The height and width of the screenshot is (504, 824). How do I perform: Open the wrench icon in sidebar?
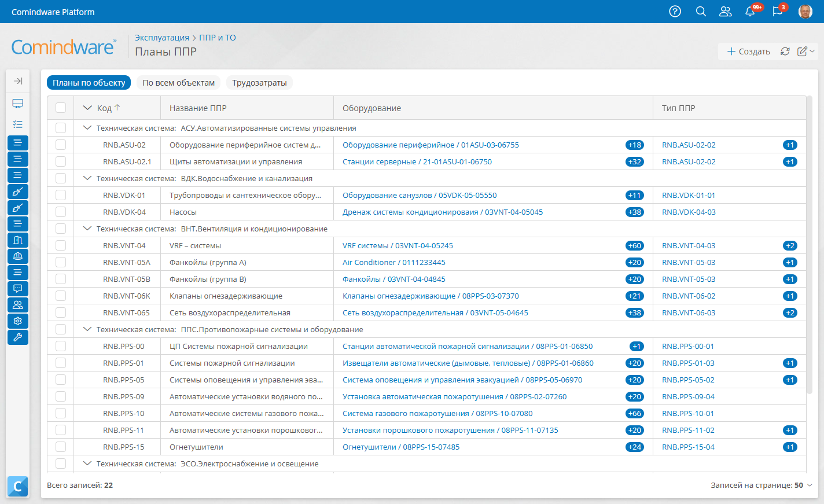[x=18, y=337]
